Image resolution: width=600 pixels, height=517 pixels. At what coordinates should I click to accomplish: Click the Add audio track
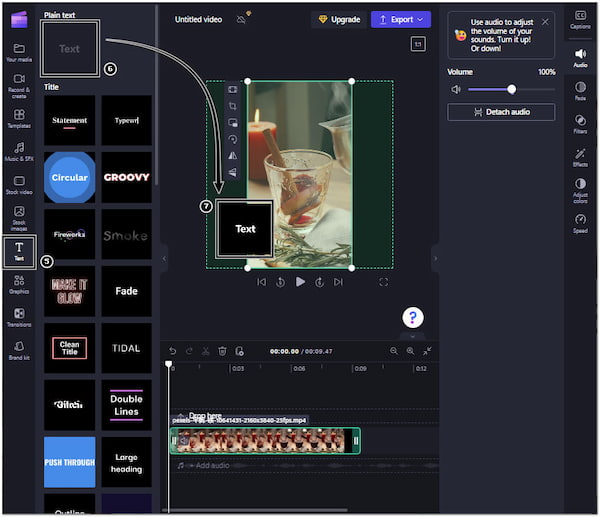coord(305,465)
